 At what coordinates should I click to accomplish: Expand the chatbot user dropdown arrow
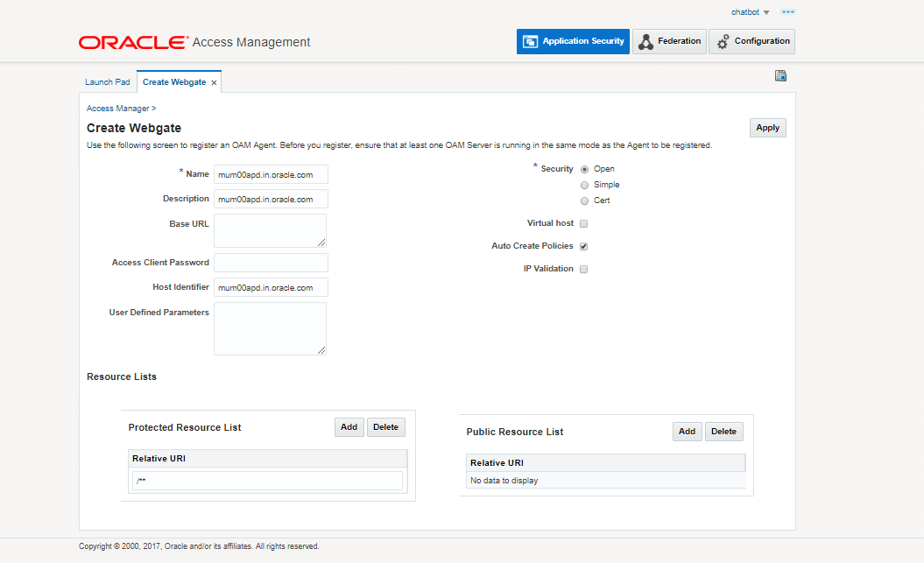[x=766, y=12]
